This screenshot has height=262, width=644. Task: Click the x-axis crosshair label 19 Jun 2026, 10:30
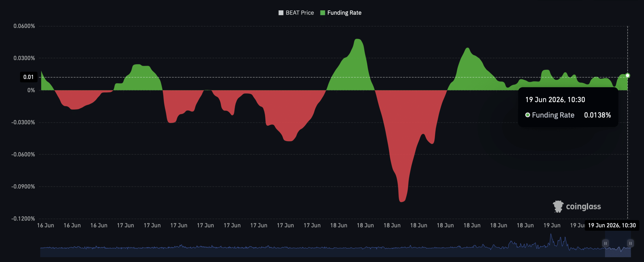point(612,225)
